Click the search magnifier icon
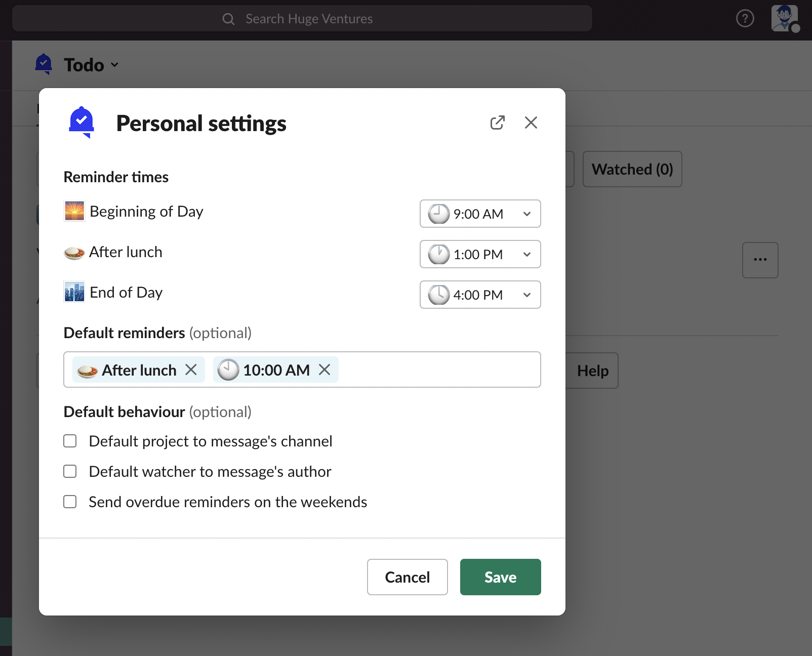 (228, 19)
